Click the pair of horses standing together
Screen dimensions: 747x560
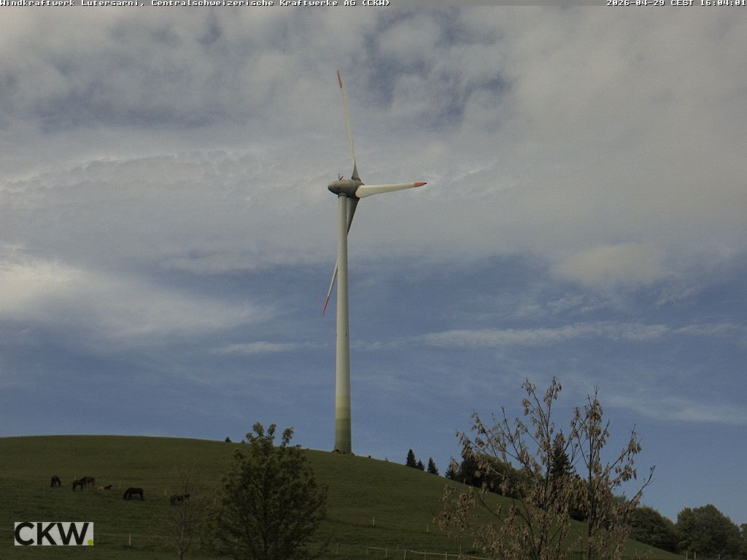pos(83,482)
